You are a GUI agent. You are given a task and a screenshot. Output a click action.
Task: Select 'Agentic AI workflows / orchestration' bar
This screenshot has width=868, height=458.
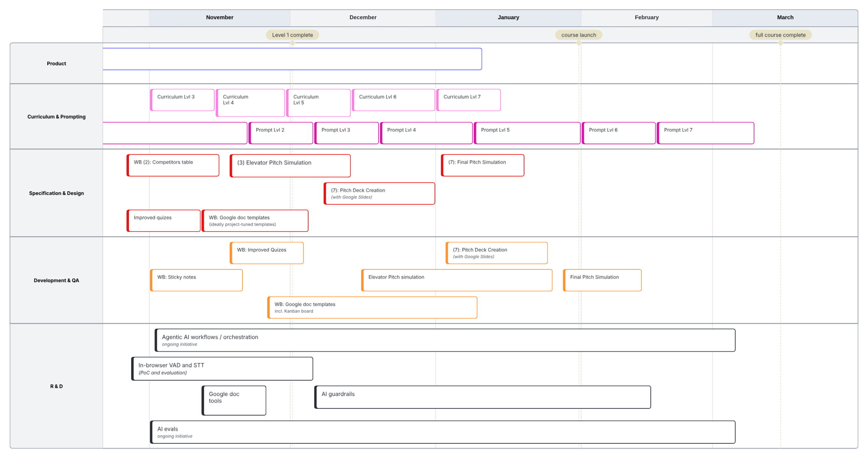[x=445, y=340]
